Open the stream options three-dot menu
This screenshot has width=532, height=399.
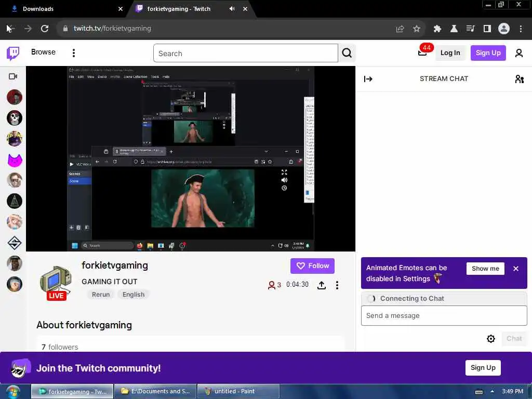pos(337,285)
